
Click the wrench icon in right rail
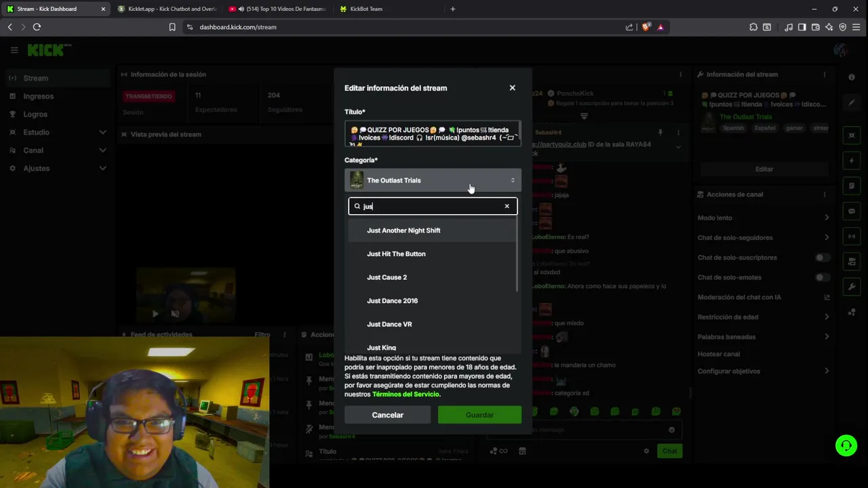[x=852, y=287]
